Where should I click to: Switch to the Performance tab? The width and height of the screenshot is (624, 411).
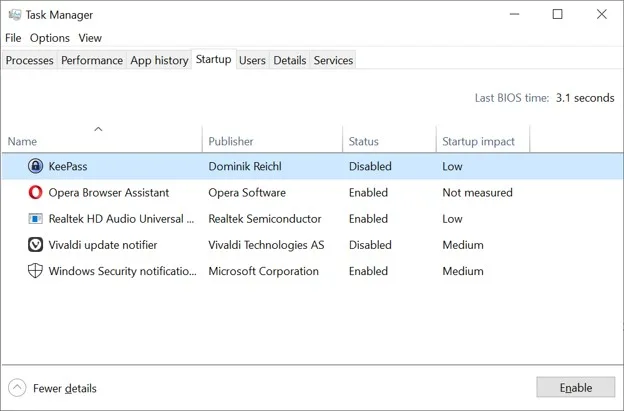point(92,60)
